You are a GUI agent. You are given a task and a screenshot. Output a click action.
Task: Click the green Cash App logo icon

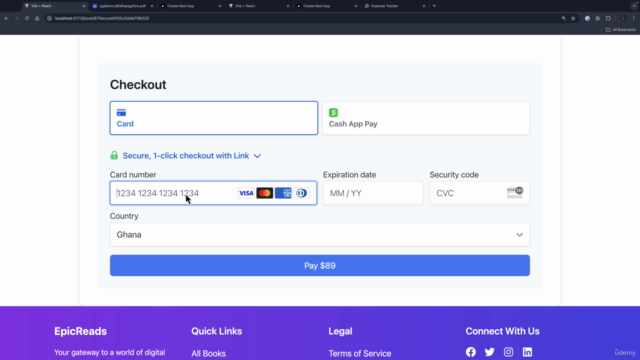pos(333,113)
